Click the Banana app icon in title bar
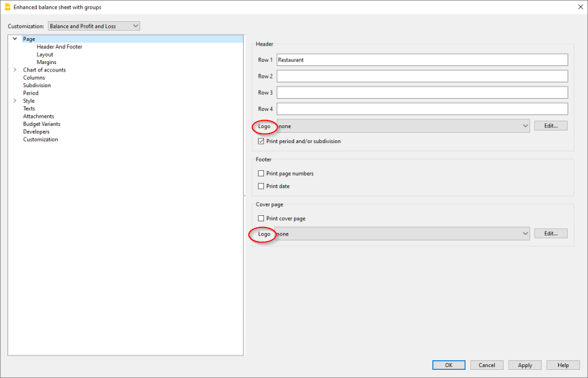588x378 pixels. point(7,7)
